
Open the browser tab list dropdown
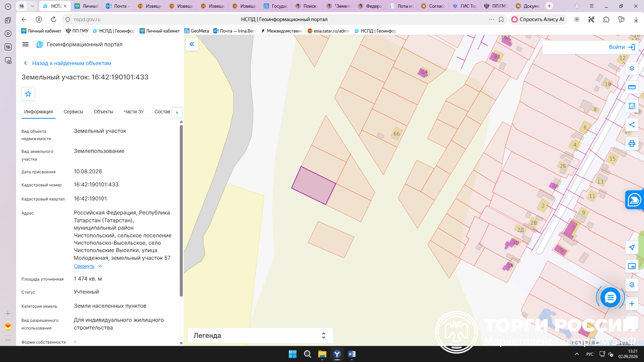pos(32,6)
